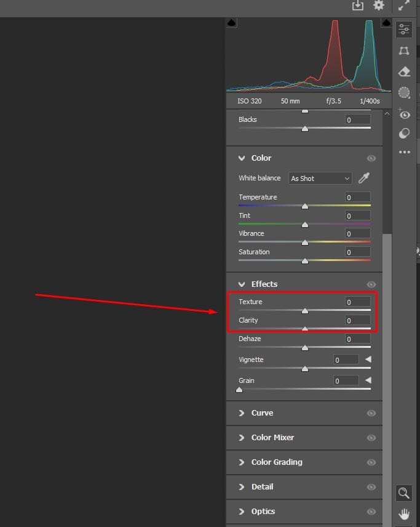Click the 'f/3.5' aperture text
This screenshot has width=420, height=527.
(334, 101)
